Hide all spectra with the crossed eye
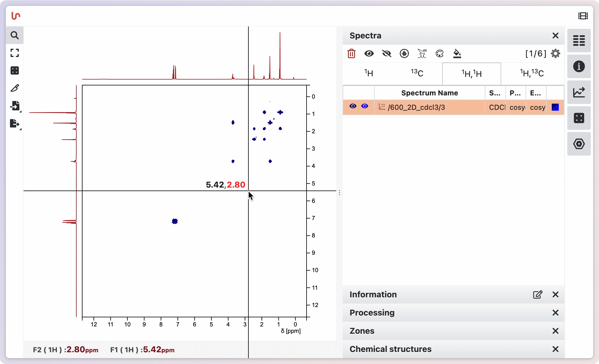This screenshot has height=364, width=599. pos(386,53)
